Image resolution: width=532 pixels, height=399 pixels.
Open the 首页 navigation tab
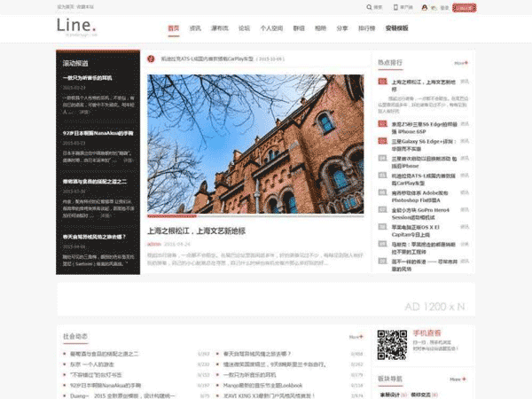point(174,28)
